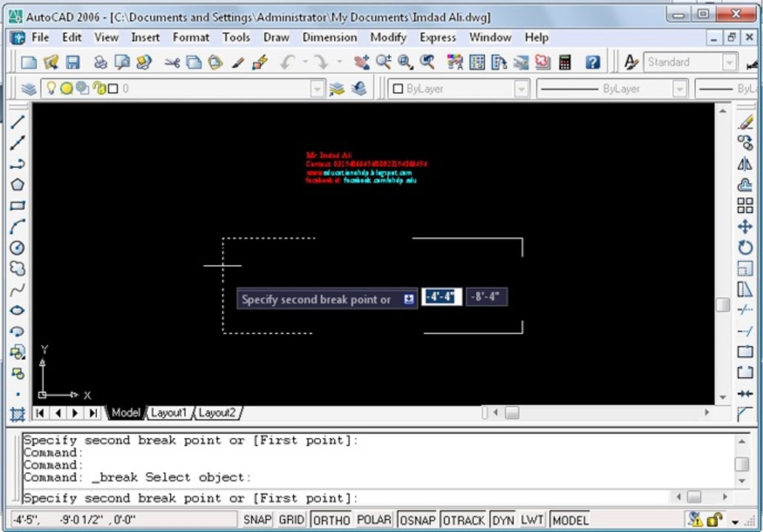Open the QuickCalc calculator icon

pyautogui.click(x=564, y=62)
